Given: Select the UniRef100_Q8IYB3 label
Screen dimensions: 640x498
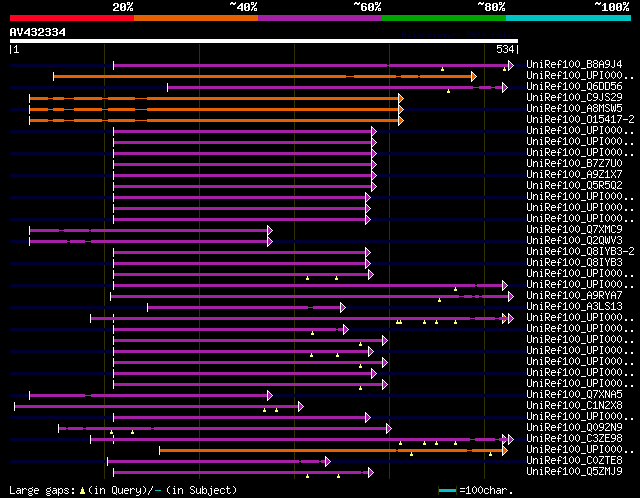Looking at the screenshot, I should click(574, 263).
